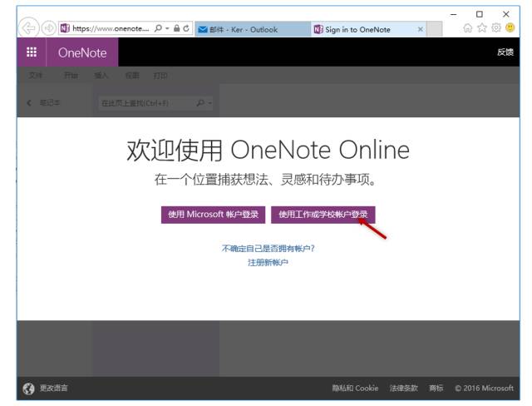
Task: Open browser home page icon
Action: (467, 27)
